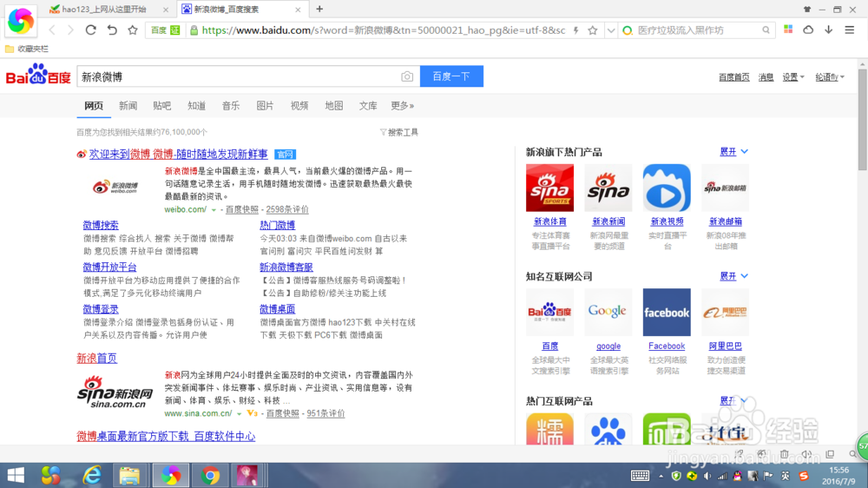Image resolution: width=868 pixels, height=488 pixels.
Task: Click dropdown arrow beside www.sina.com.cn/
Action: (240, 414)
